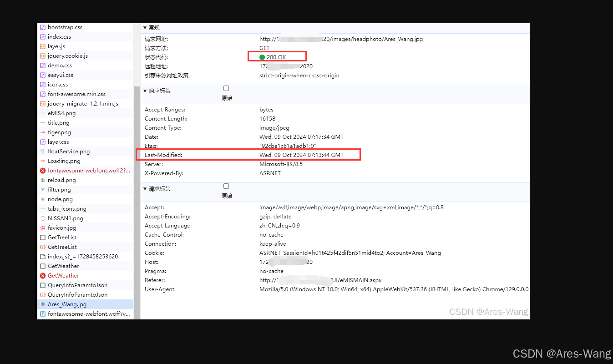Toggle the checkbox beside jquery.cookie.js
Image resolution: width=613 pixels, height=364 pixels.
[x=43, y=56]
